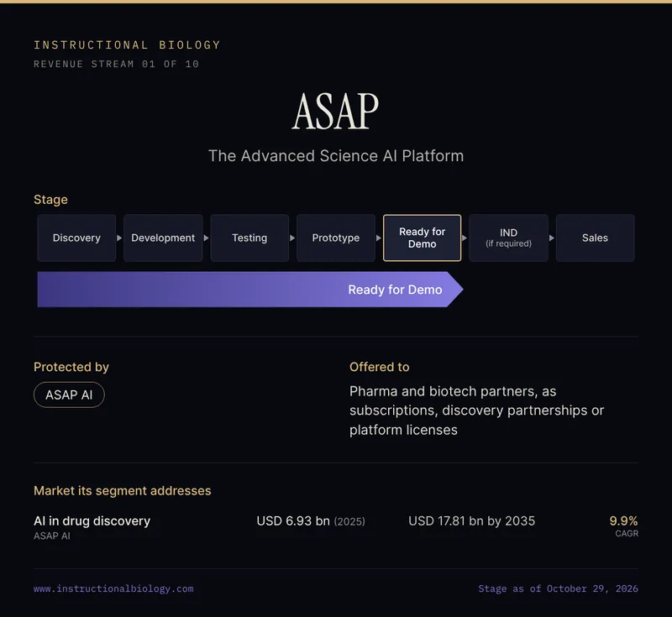
Task: Click the arrow between Discovery and Development
Action: tap(119, 238)
